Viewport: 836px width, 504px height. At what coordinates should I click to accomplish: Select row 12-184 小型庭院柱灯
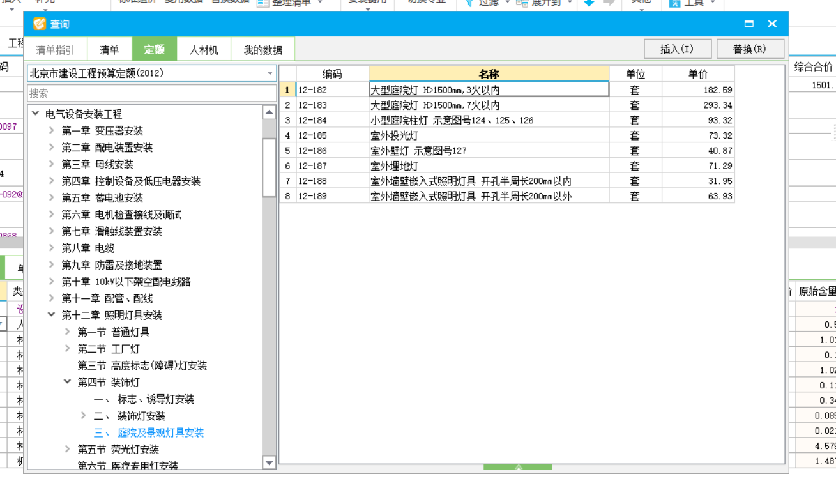pyautogui.click(x=507, y=120)
